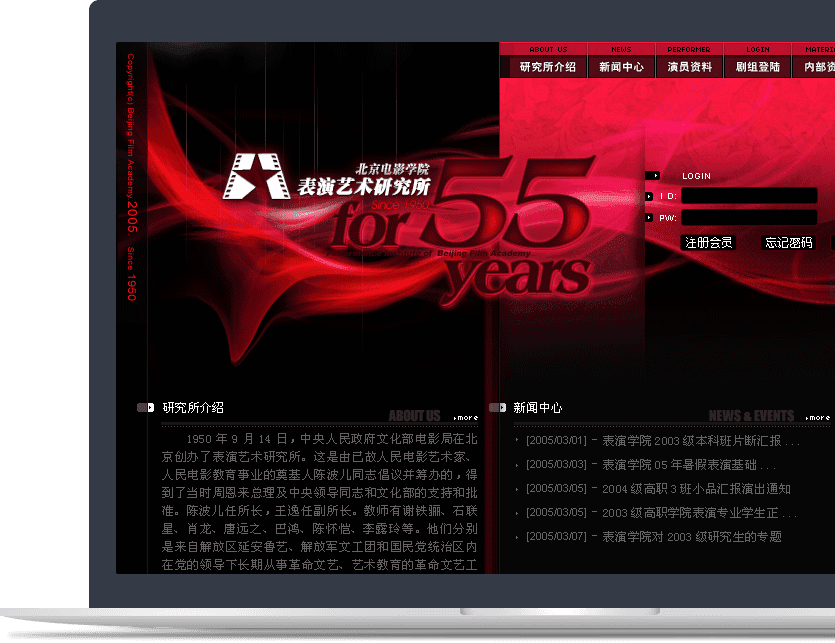This screenshot has width=835, height=643.
Task: Click the bullet arrow before the 2005/03/07 news item
Action: click(x=517, y=537)
